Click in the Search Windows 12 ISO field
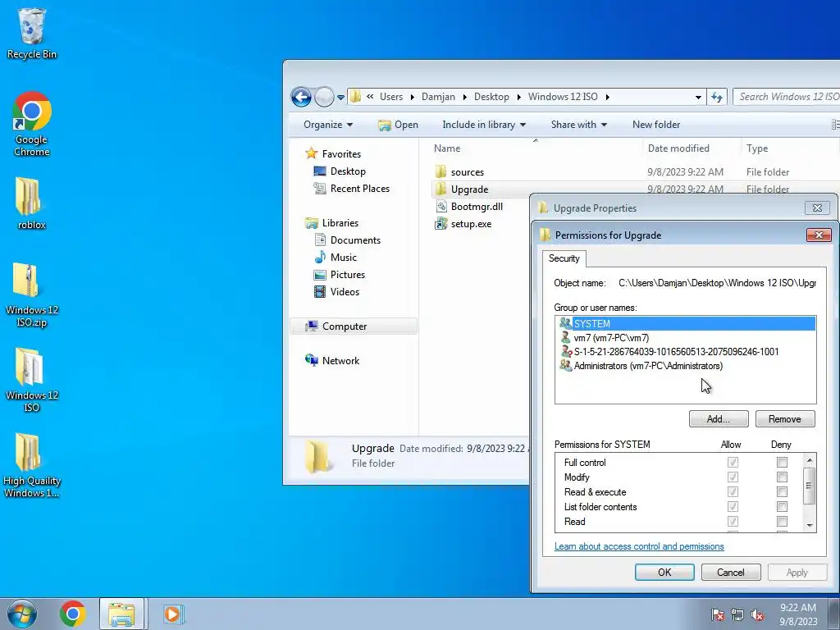Image resolution: width=840 pixels, height=630 pixels. (787, 97)
